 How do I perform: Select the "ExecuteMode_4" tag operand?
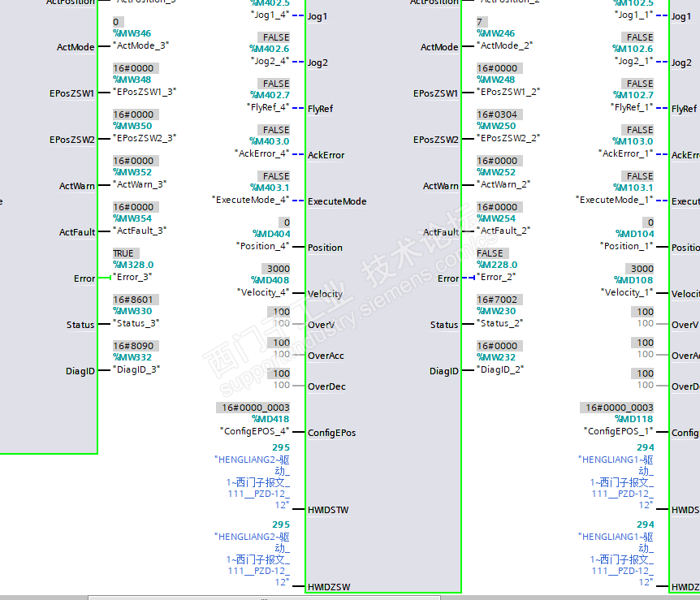(x=251, y=200)
